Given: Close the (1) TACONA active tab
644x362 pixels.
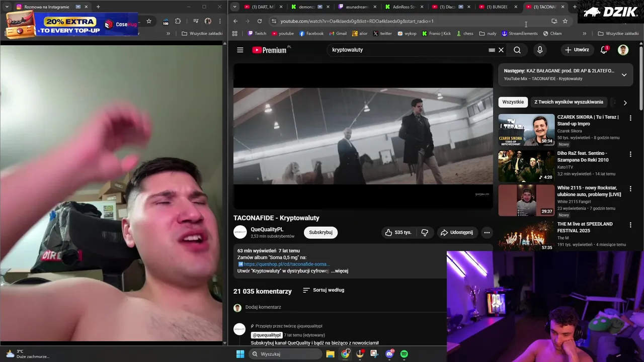Looking at the screenshot, I should coord(562,7).
